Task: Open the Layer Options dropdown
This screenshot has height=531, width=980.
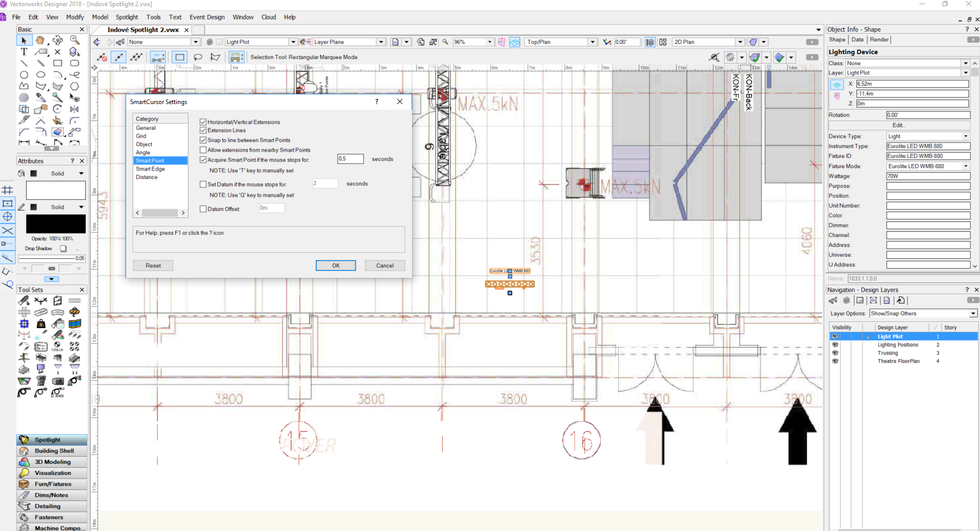Action: pyautogui.click(x=973, y=313)
